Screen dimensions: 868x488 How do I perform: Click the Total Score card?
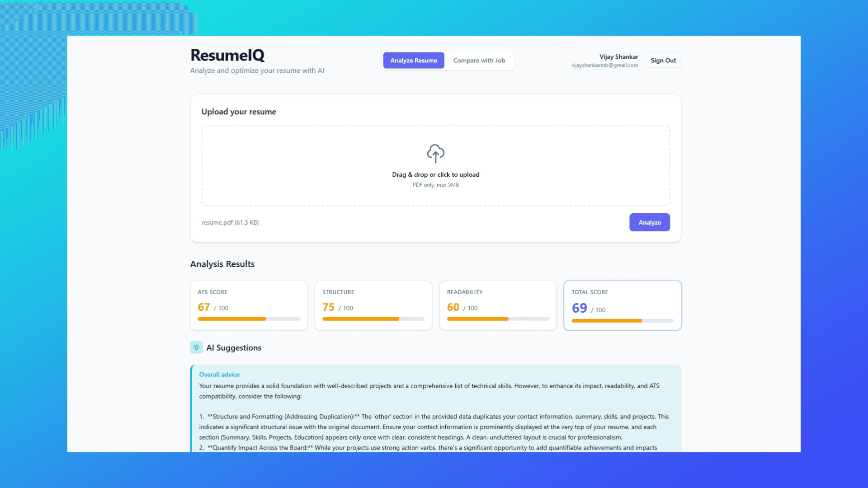[x=623, y=305]
